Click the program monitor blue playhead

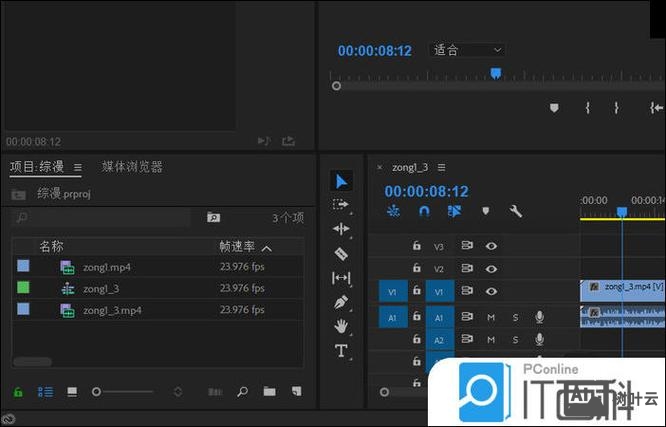click(x=496, y=74)
